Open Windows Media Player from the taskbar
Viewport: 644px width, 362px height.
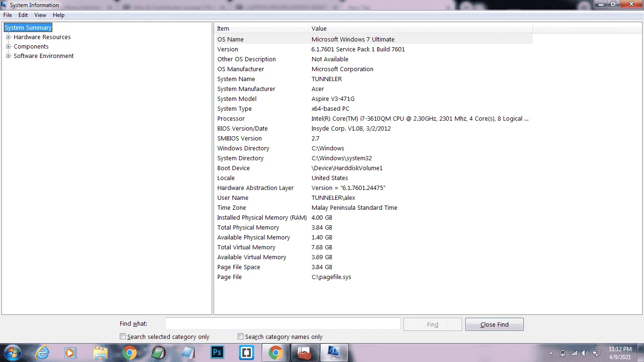point(70,353)
